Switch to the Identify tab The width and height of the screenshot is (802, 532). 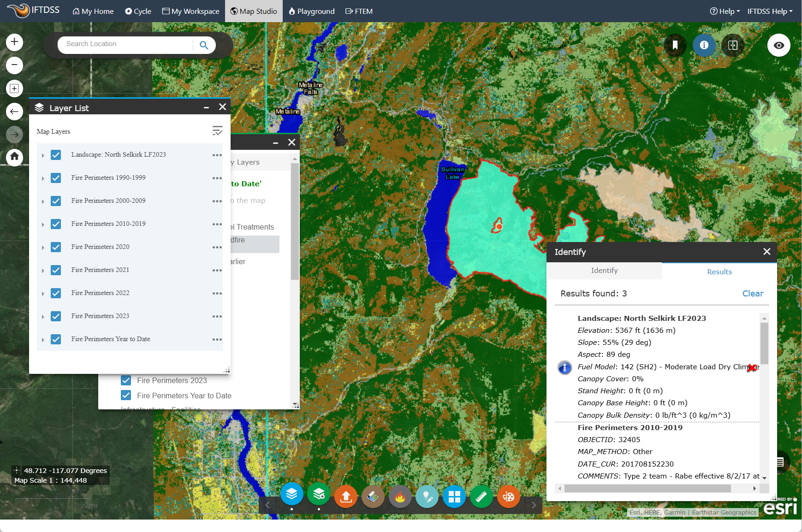coord(604,271)
